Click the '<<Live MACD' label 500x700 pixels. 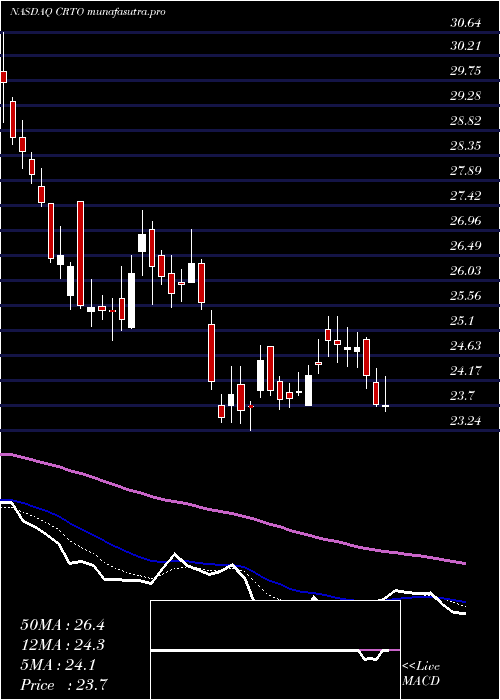click(421, 674)
